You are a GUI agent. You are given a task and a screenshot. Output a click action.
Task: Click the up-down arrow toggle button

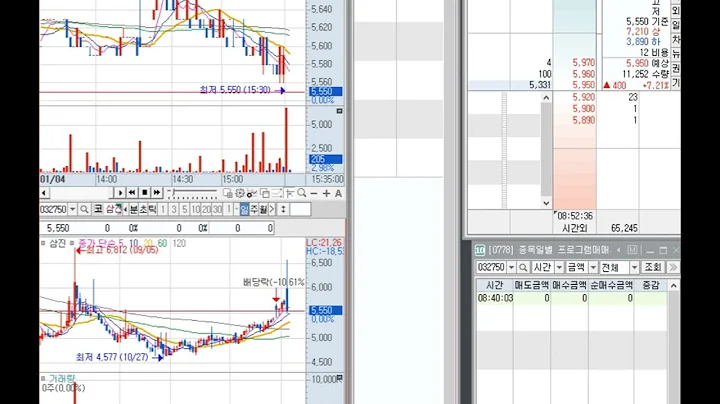tap(283, 209)
